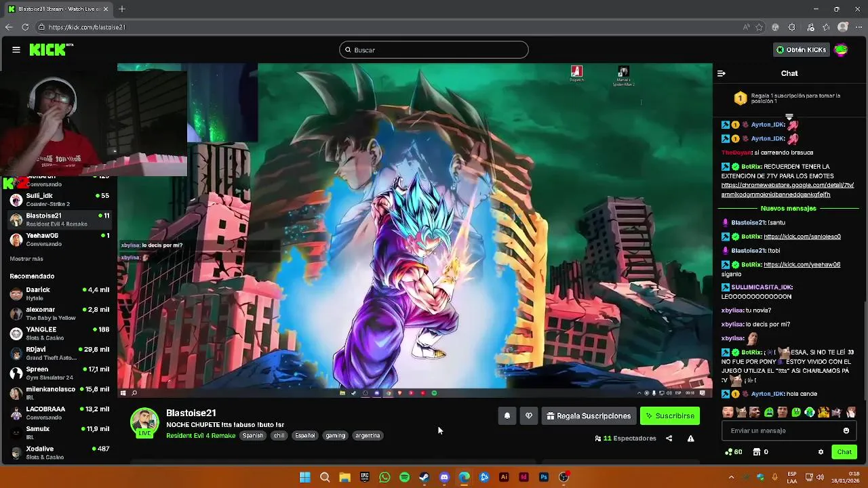Viewport: 868px width, 488px height.
Task: Send message with the green Chat button
Action: [844, 452]
